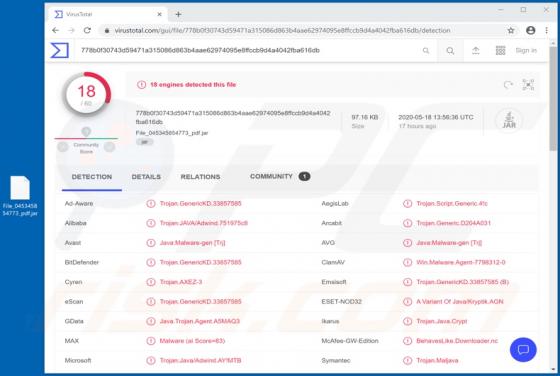
Task: Click alert icon in Symantec row
Action: [x=408, y=361]
